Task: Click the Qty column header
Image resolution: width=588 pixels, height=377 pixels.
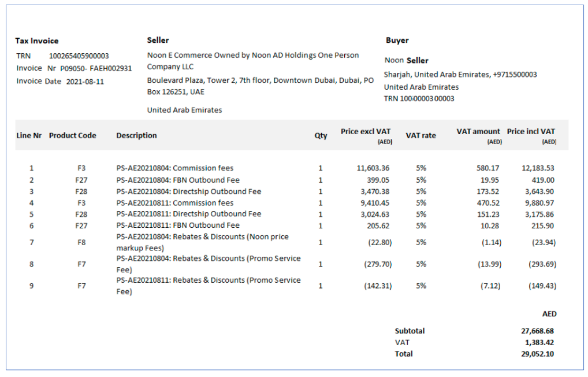Action: (x=321, y=135)
